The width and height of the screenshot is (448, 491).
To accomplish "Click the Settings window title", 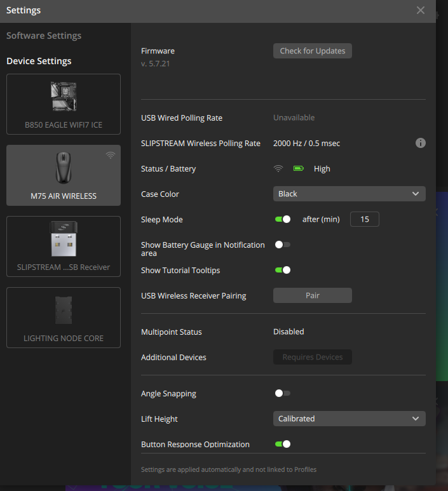I will point(24,10).
